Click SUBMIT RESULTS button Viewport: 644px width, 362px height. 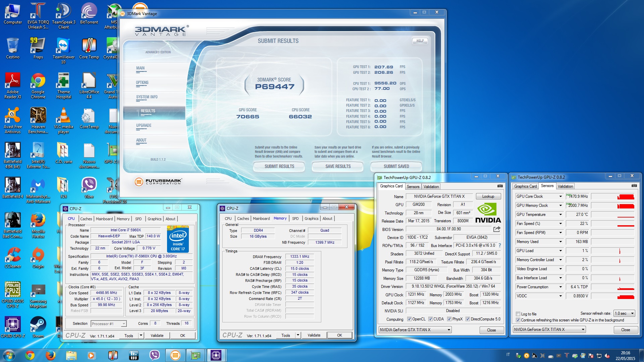pyautogui.click(x=279, y=166)
